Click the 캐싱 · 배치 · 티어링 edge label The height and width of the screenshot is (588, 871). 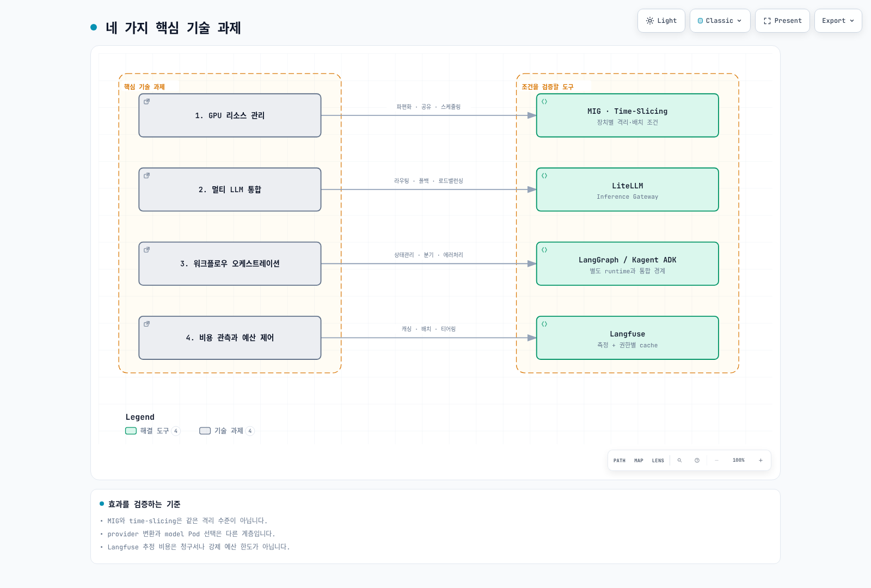pyautogui.click(x=428, y=329)
